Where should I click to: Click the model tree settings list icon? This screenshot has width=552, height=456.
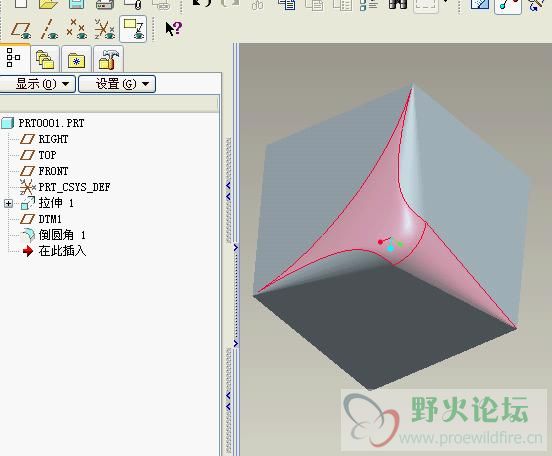click(x=369, y=5)
